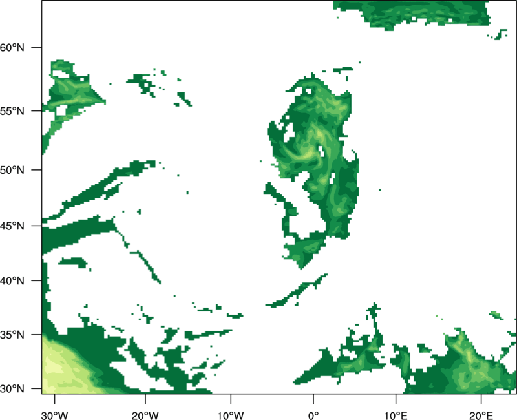Click the 0° longitude label
517x420 pixels.
(313, 415)
